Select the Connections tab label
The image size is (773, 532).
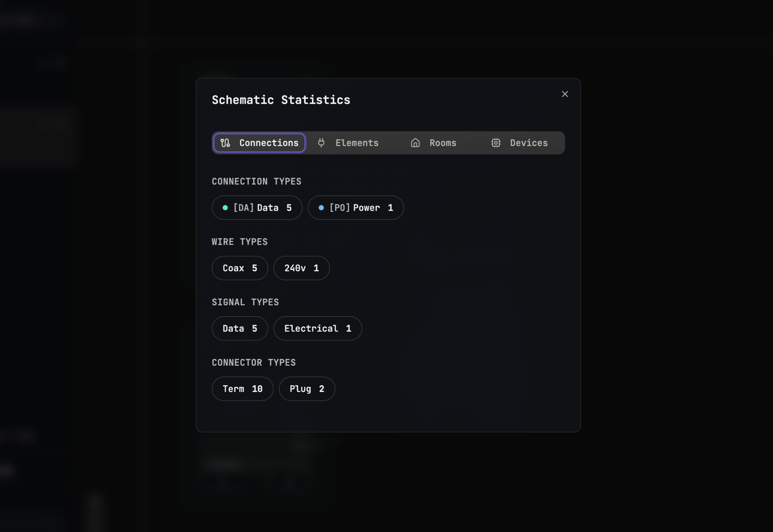(x=269, y=143)
